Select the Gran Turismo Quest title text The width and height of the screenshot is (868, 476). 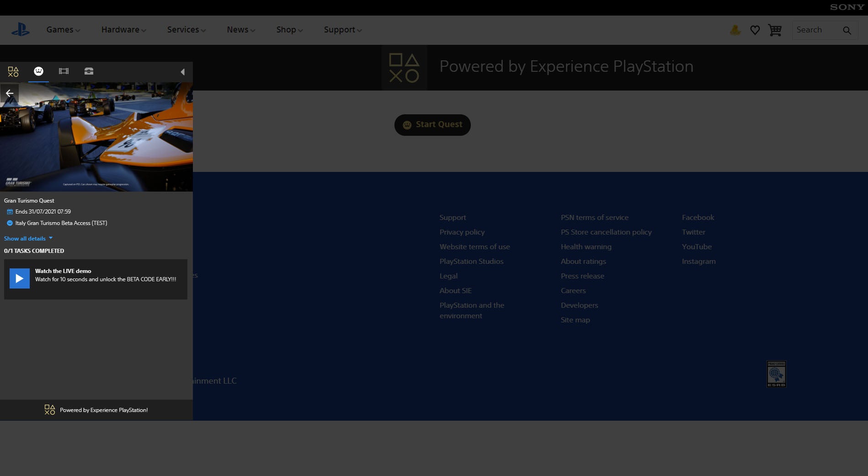[x=29, y=201]
